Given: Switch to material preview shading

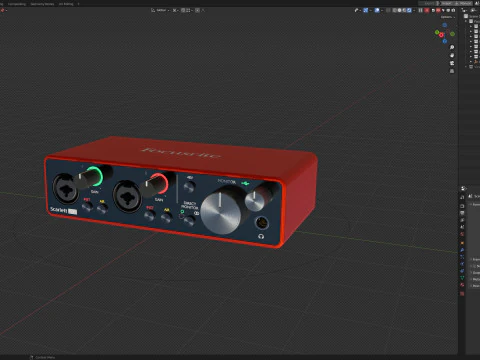Looking at the screenshot, I should (x=404, y=10).
